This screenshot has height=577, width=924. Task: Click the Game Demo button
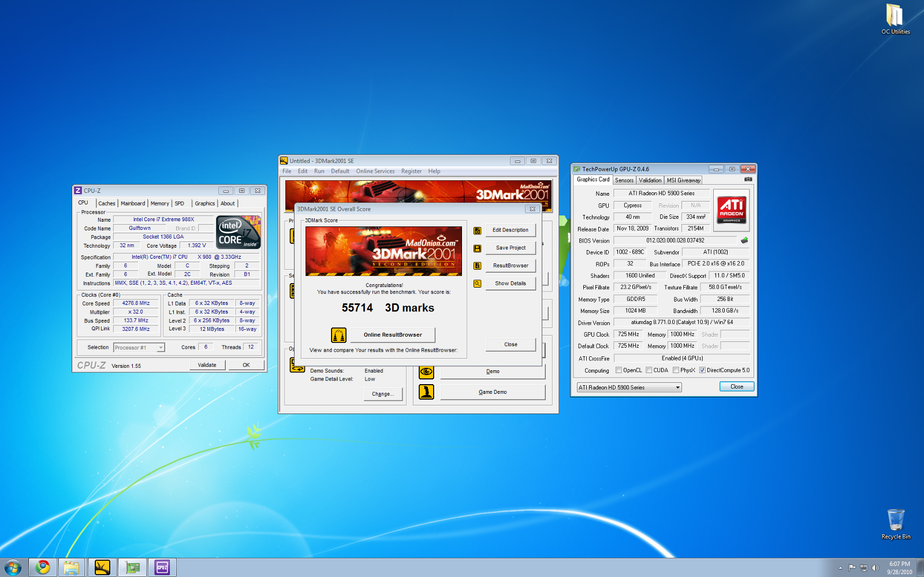coord(493,392)
